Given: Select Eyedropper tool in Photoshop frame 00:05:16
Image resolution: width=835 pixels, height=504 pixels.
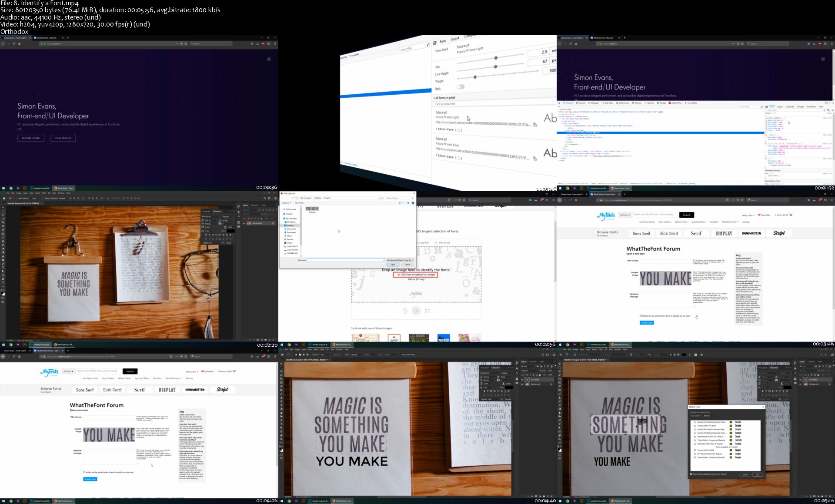Looking at the screenshot, I should coord(559,386).
